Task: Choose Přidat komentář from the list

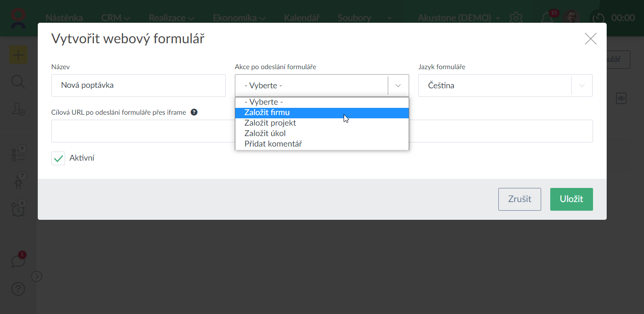Action: (x=273, y=144)
